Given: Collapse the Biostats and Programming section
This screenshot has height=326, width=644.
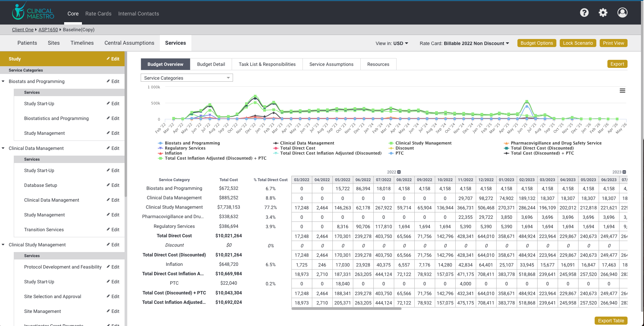Looking at the screenshot, I should (3, 81).
